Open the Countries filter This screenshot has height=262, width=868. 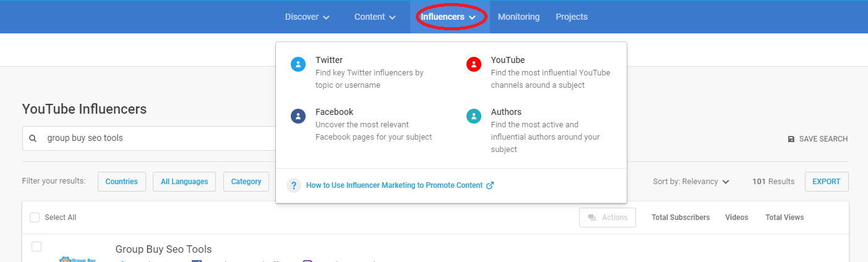tap(122, 182)
